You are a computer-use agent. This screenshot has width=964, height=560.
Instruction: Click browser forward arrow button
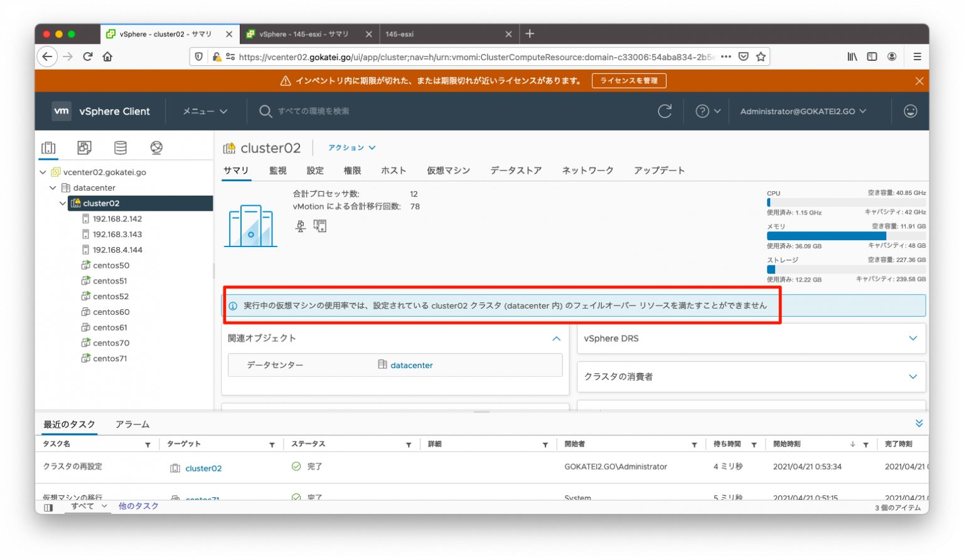point(68,56)
